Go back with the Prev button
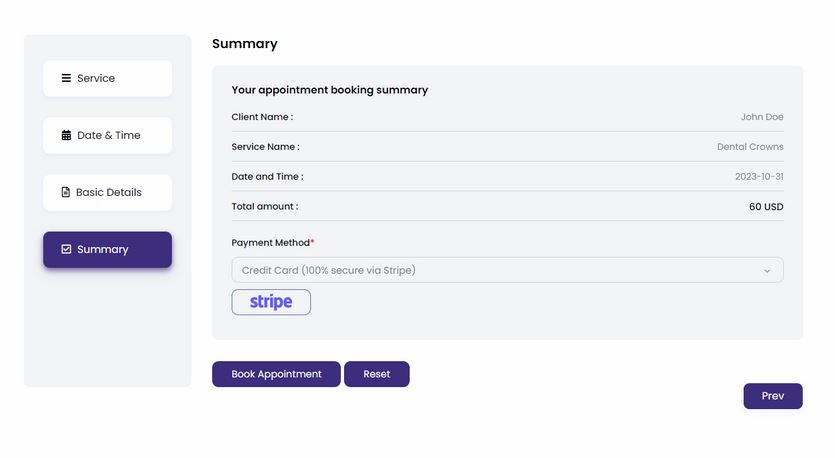835x458 pixels. [773, 396]
